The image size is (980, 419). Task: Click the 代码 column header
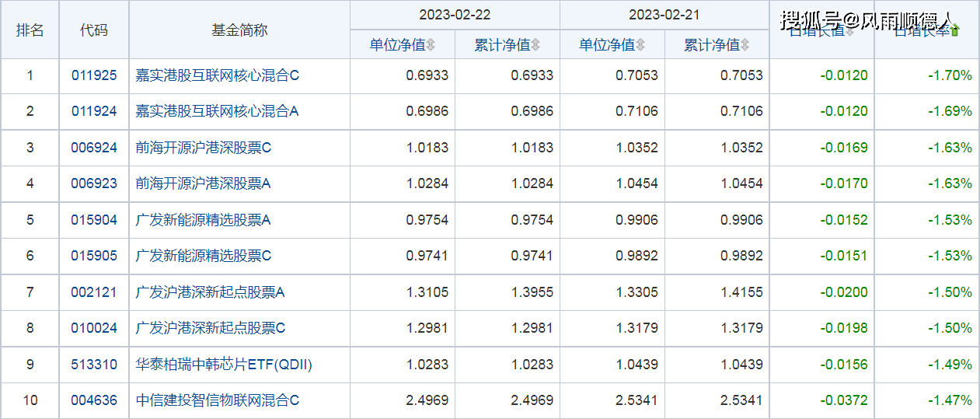[94, 30]
